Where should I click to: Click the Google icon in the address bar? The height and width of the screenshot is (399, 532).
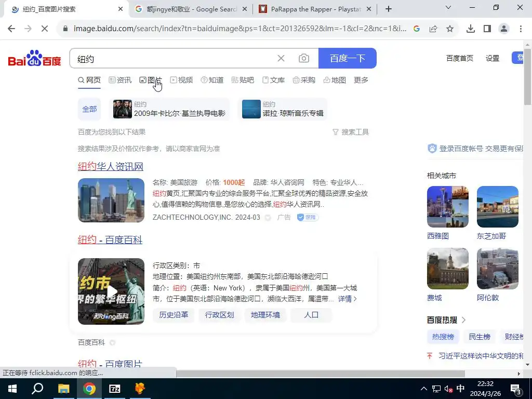pos(417,29)
